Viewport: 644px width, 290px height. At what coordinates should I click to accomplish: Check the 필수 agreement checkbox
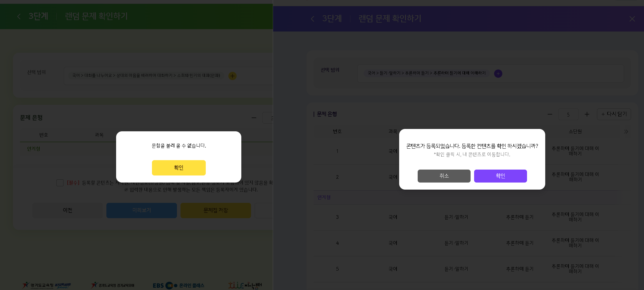tap(60, 183)
